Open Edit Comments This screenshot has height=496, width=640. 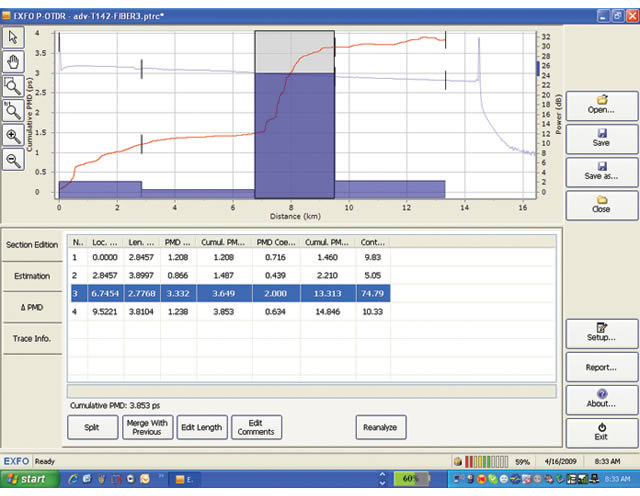[x=256, y=427]
